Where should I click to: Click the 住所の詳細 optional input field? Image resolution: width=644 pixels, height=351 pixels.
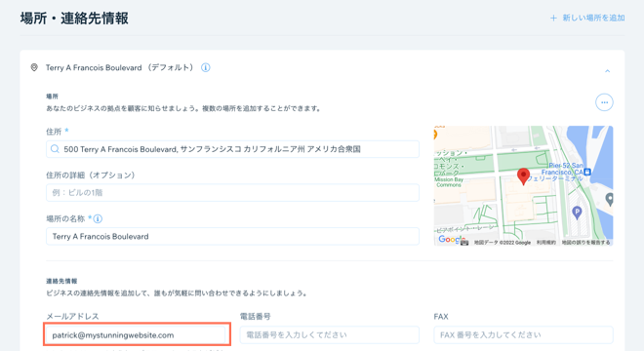click(x=232, y=192)
